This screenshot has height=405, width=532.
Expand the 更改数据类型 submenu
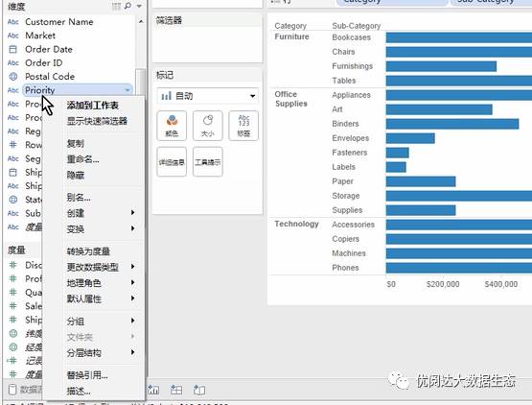[x=101, y=267]
